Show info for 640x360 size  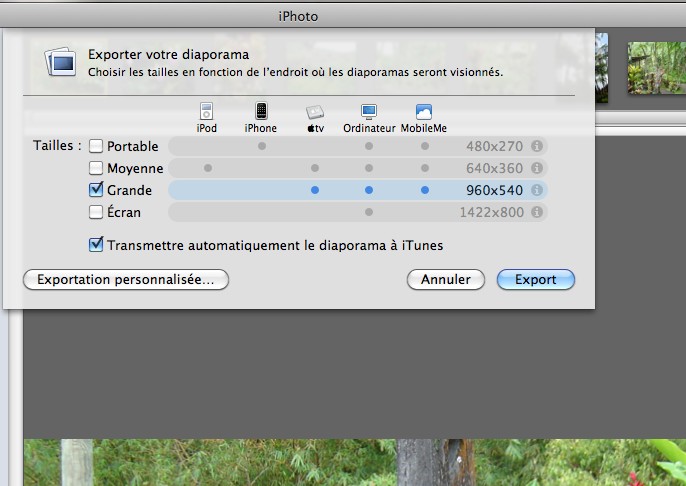tap(537, 168)
